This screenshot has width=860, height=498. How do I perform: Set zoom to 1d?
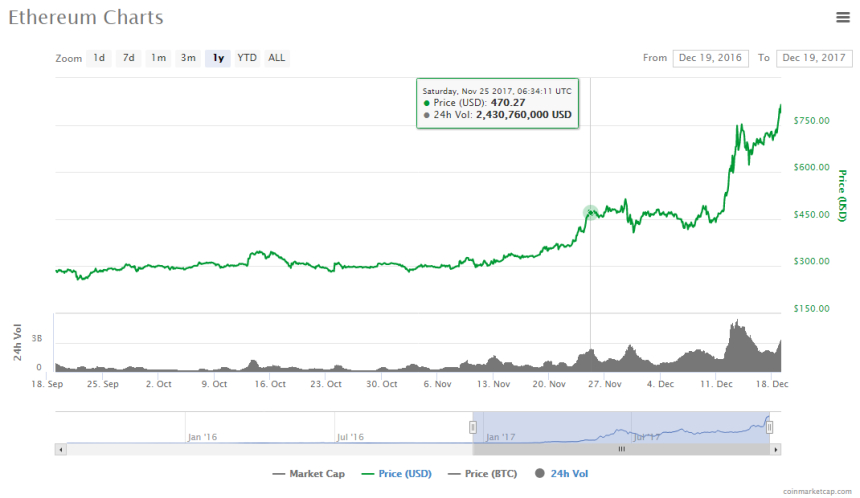pos(99,58)
